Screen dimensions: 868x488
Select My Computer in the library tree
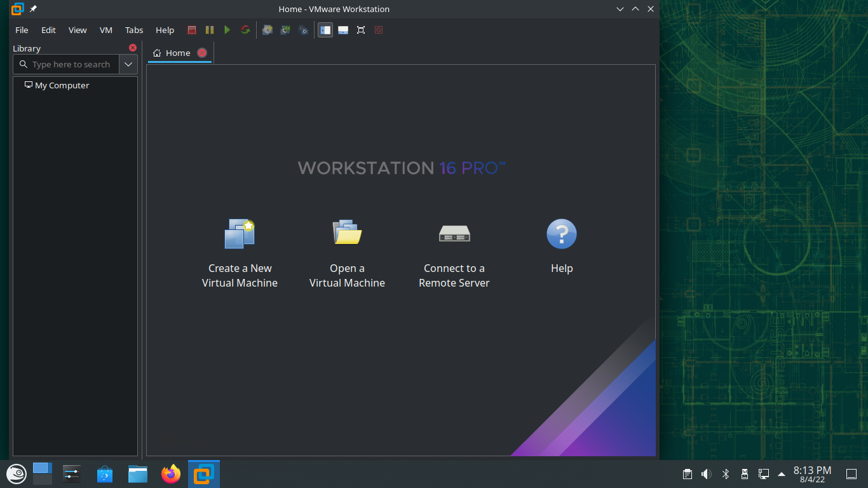tap(62, 85)
